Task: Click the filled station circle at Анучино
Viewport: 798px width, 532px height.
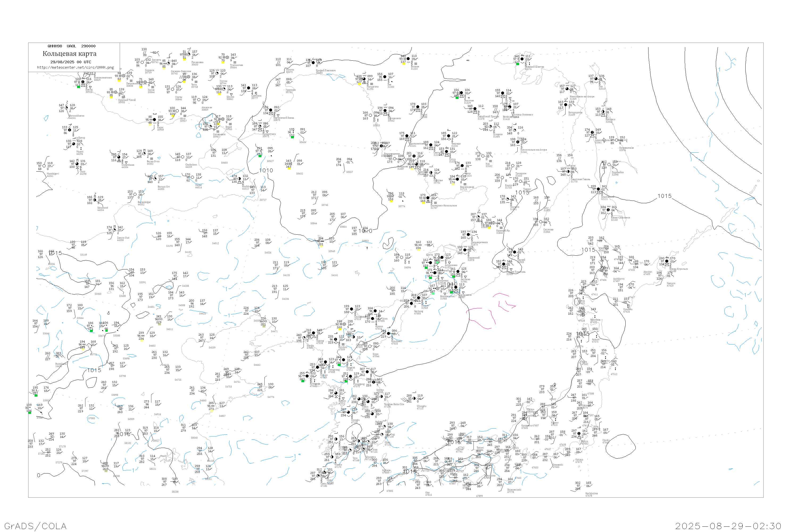Action: point(458,271)
